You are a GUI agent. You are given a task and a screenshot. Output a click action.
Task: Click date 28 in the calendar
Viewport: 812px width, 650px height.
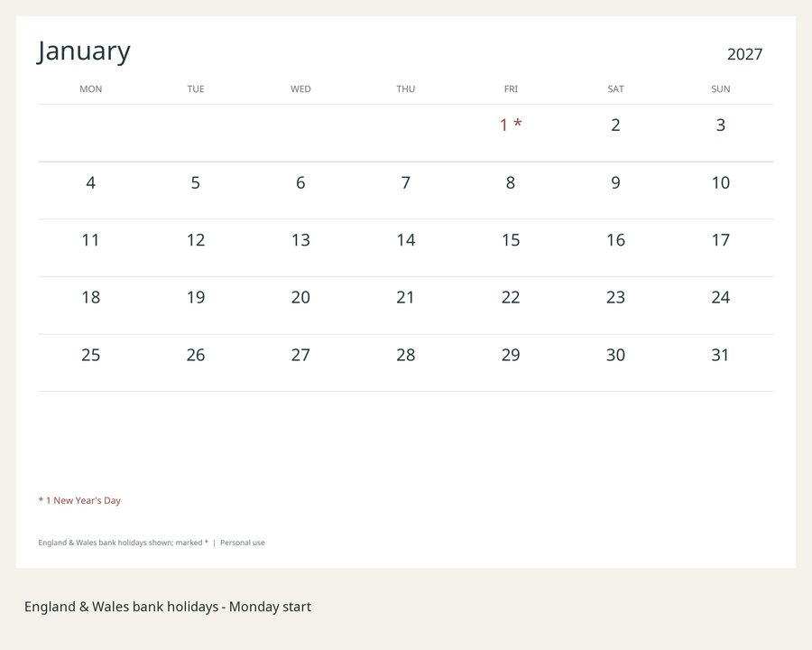tap(406, 355)
